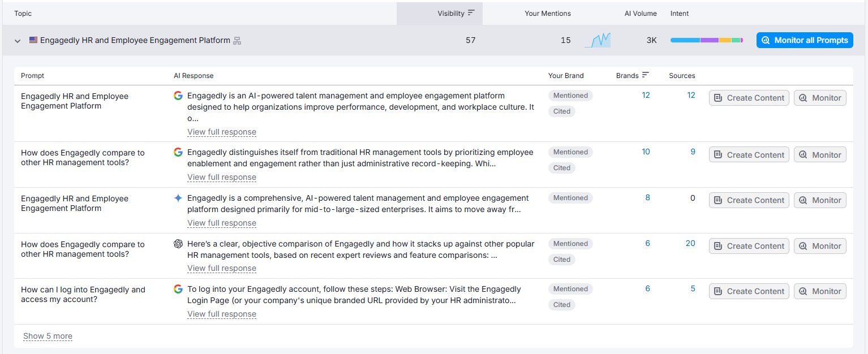Open the Your Mentions trend sparkline

coord(598,40)
